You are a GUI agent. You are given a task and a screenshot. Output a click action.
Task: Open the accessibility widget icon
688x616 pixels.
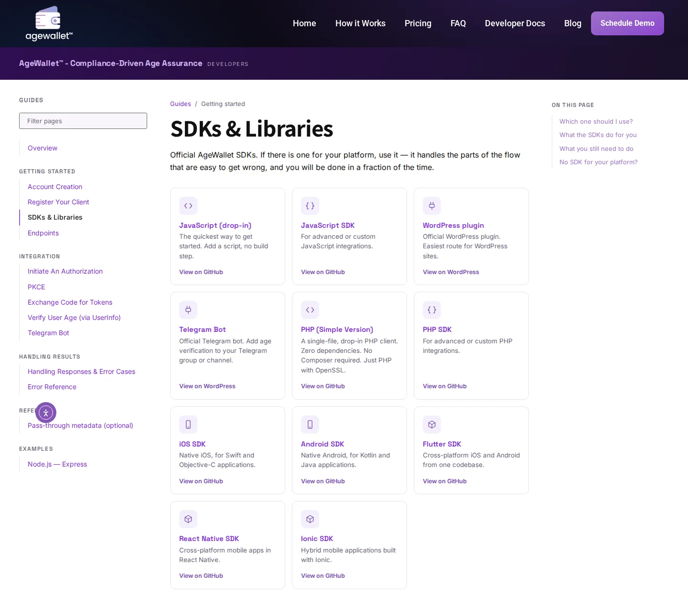(46, 413)
